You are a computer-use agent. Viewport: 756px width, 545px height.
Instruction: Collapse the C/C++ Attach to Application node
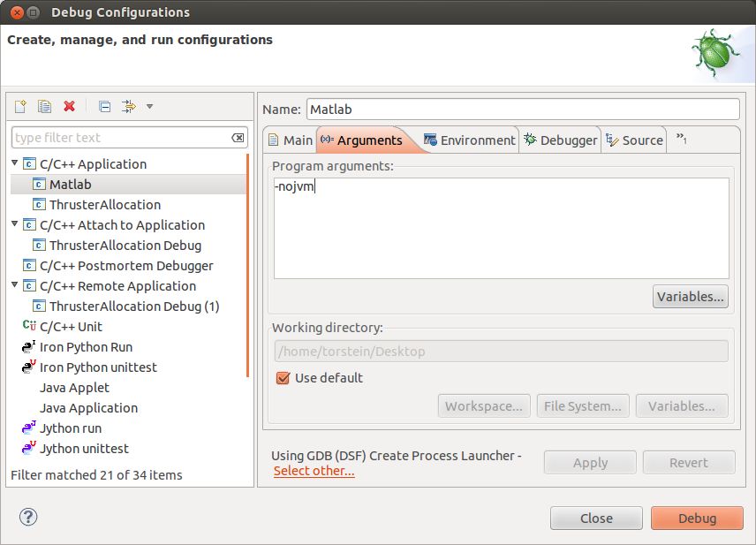14,223
